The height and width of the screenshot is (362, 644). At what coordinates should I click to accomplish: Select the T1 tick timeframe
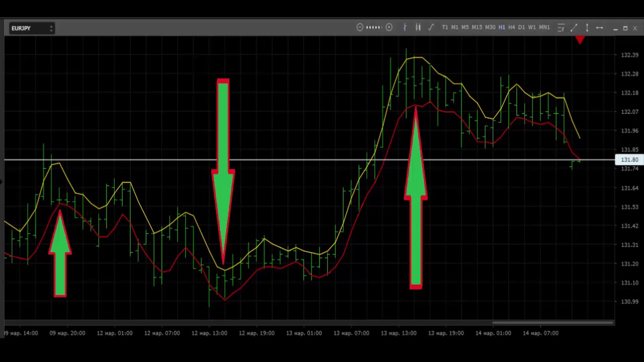445,28
